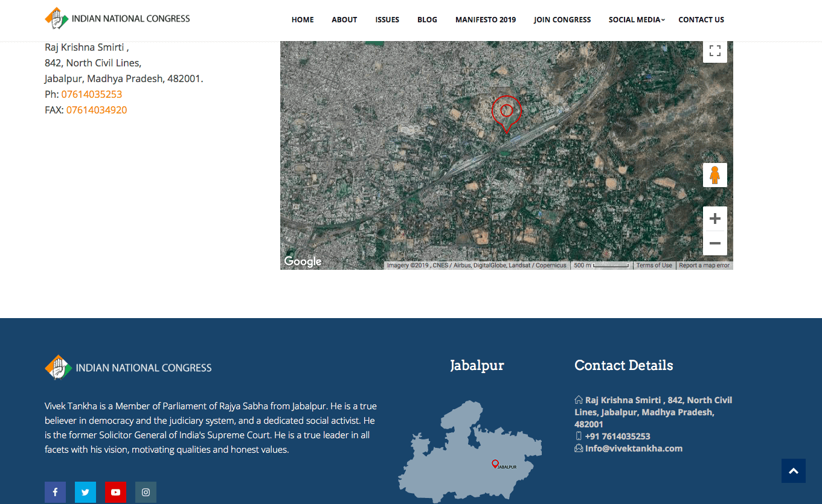This screenshot has height=504, width=822.
Task: Toggle fullscreen view of the map
Action: [x=715, y=51]
